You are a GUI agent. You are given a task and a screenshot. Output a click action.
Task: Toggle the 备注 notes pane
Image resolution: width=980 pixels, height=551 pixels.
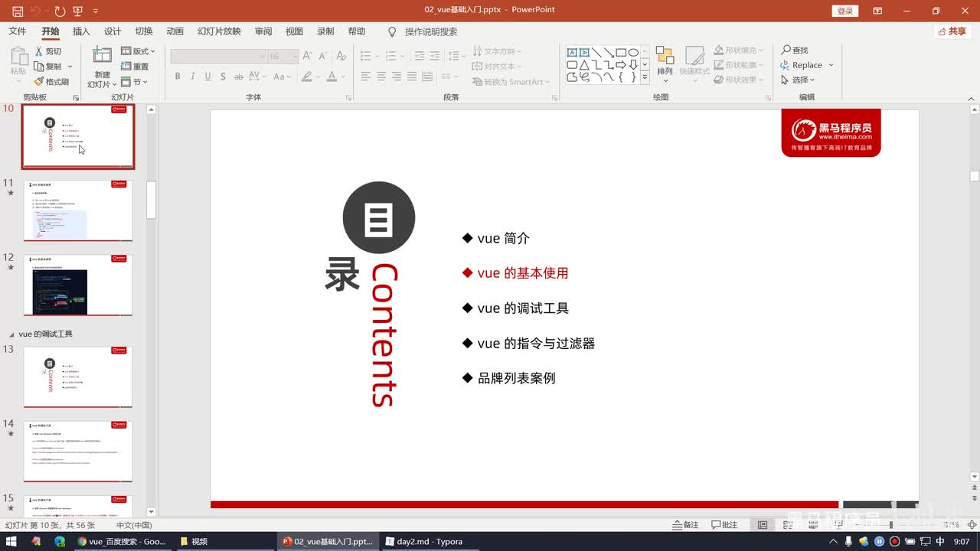click(685, 525)
